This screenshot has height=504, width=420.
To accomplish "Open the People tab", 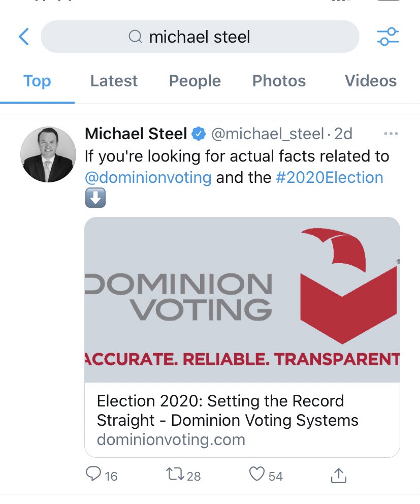I will tap(195, 81).
